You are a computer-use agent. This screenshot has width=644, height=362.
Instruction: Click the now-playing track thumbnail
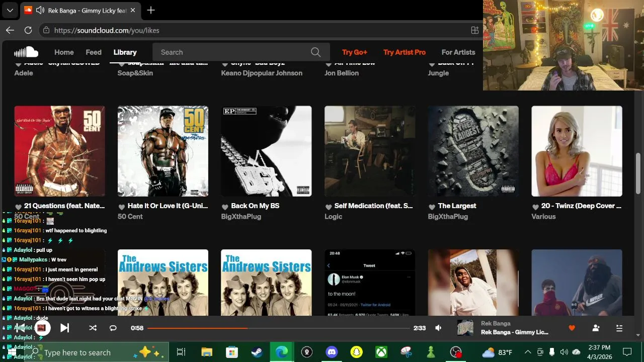pos(465,328)
